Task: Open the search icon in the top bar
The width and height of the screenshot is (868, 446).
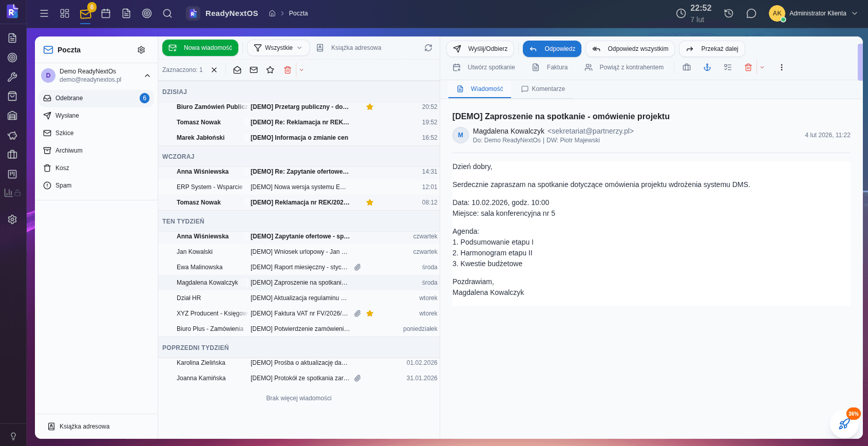Action: coord(167,13)
